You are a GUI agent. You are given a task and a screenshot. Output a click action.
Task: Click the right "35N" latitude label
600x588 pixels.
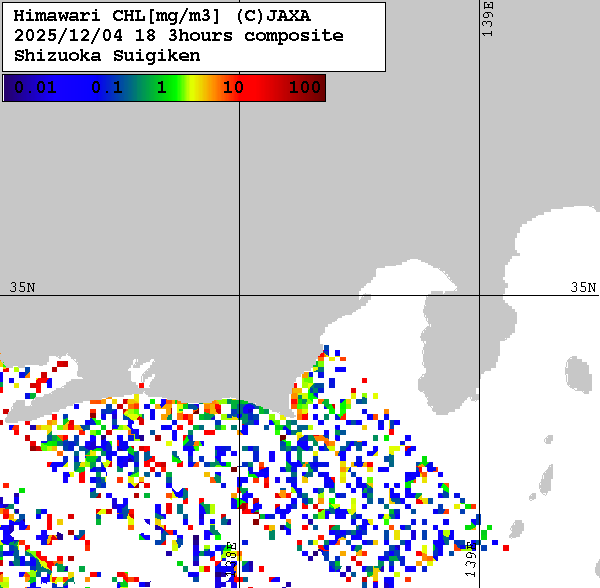[583, 287]
